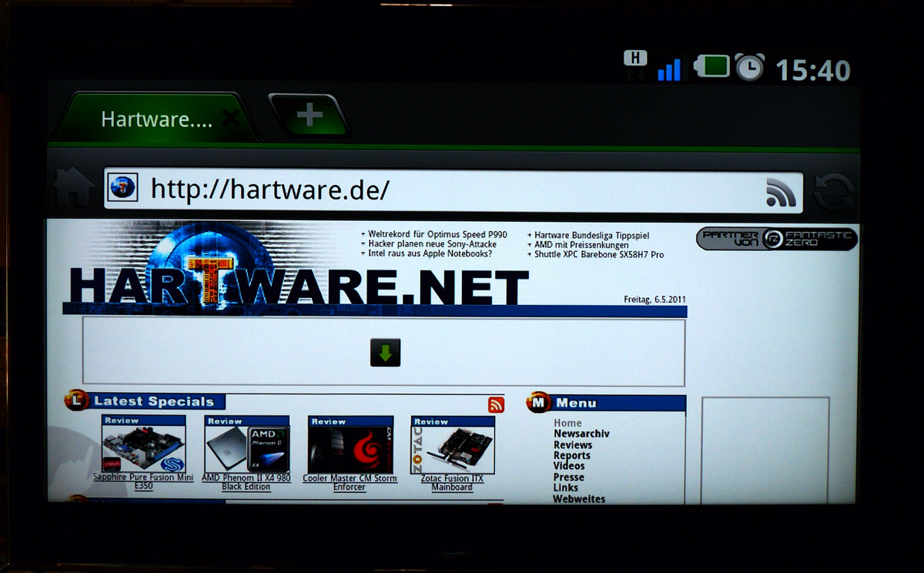This screenshot has width=924, height=573.
Task: Click the date 'Freitag, 6.5.2011'
Action: coord(654,300)
